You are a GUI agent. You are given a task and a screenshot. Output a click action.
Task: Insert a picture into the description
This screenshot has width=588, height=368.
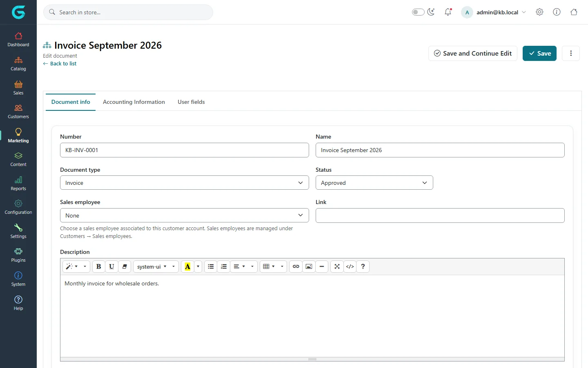tap(309, 267)
